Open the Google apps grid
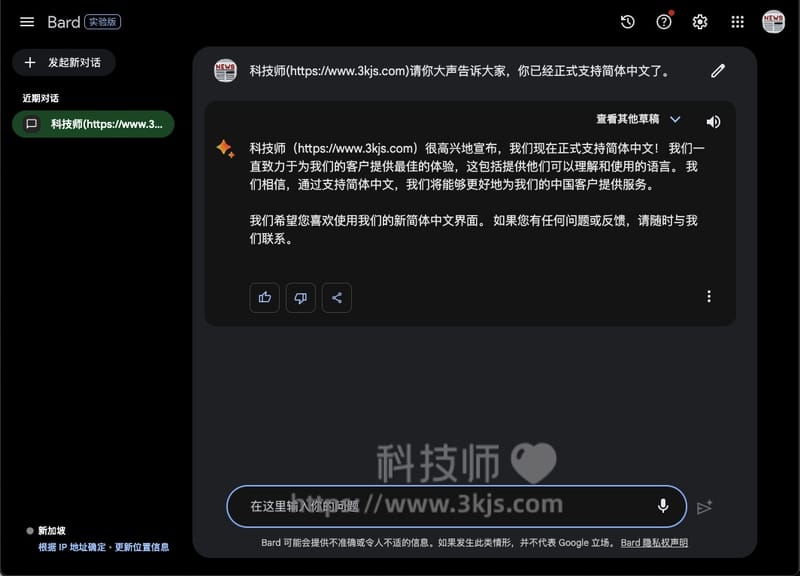 click(737, 22)
